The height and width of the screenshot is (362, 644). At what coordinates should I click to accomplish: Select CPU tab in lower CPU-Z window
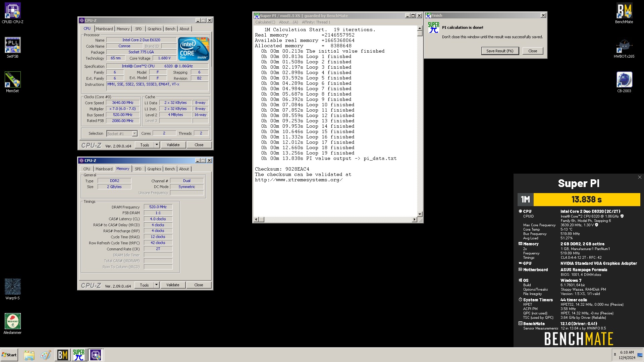coord(87,169)
